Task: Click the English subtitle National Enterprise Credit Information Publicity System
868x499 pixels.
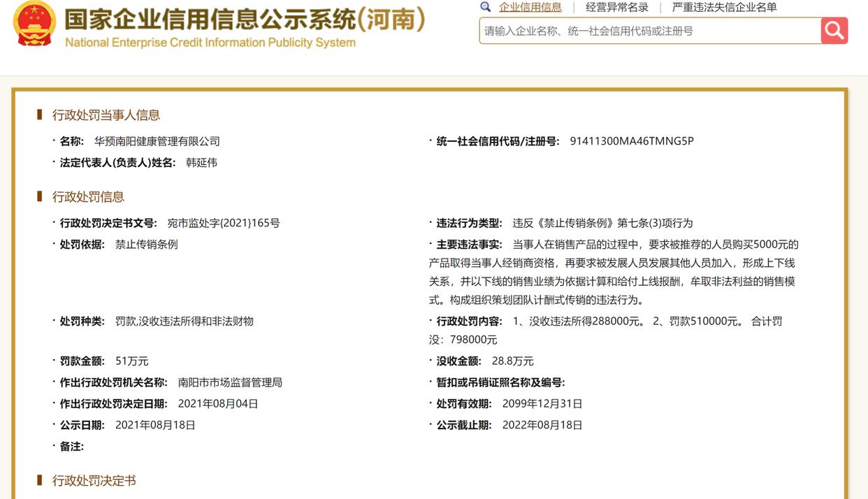Action: pyautogui.click(x=210, y=43)
